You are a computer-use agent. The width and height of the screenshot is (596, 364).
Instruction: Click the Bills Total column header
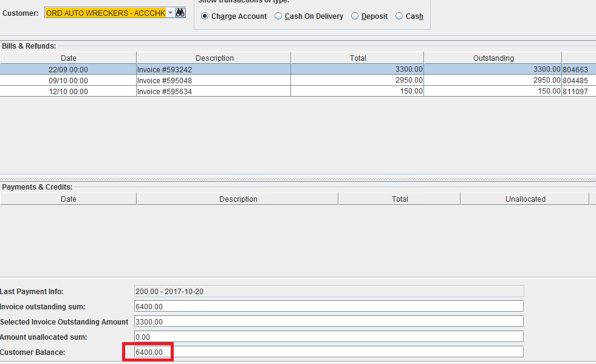[x=358, y=58]
